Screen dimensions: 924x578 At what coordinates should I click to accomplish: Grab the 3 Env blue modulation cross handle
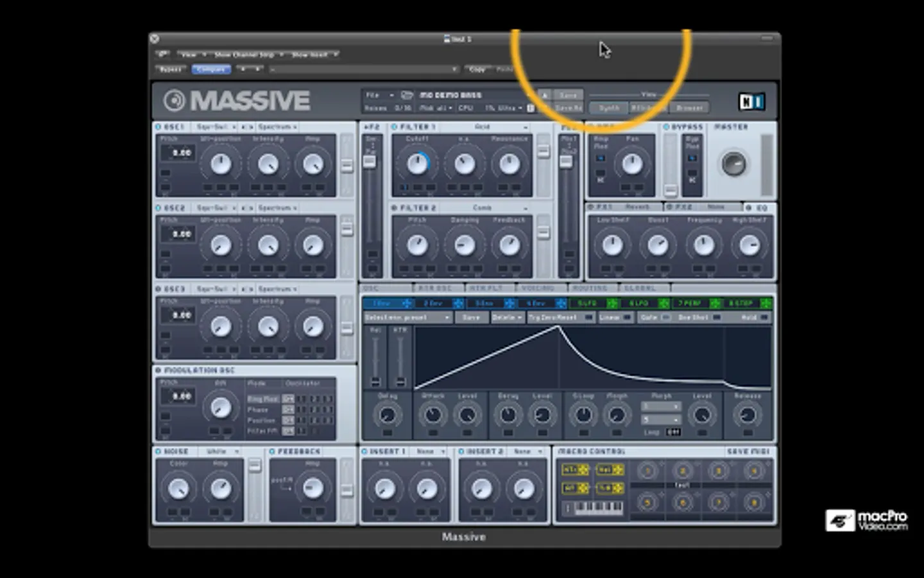[x=509, y=303]
